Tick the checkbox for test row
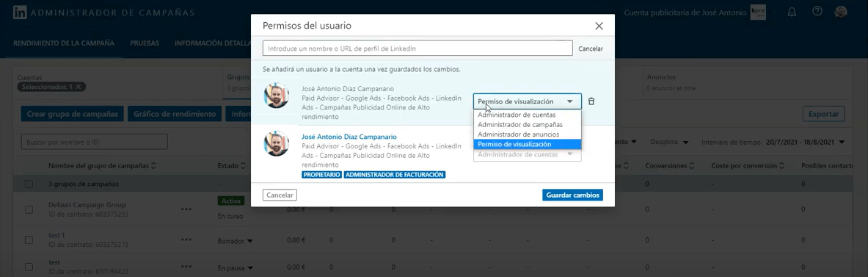868x277 pixels. [x=29, y=267]
